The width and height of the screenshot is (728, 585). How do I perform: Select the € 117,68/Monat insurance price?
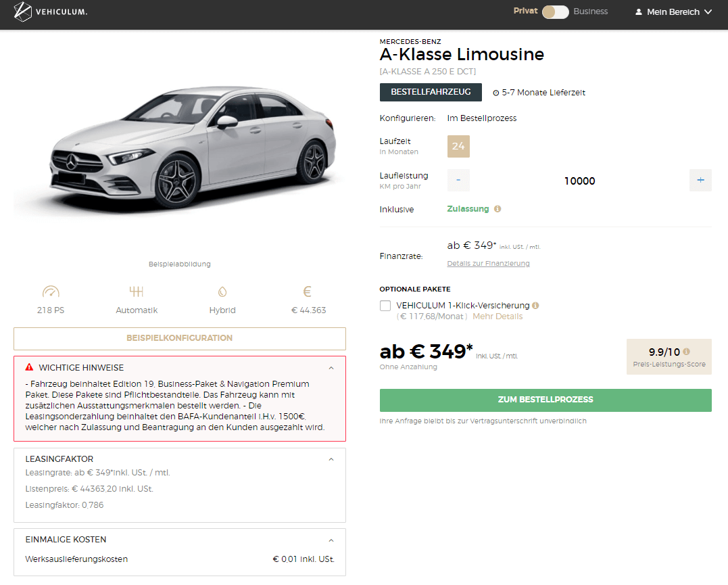tap(432, 317)
